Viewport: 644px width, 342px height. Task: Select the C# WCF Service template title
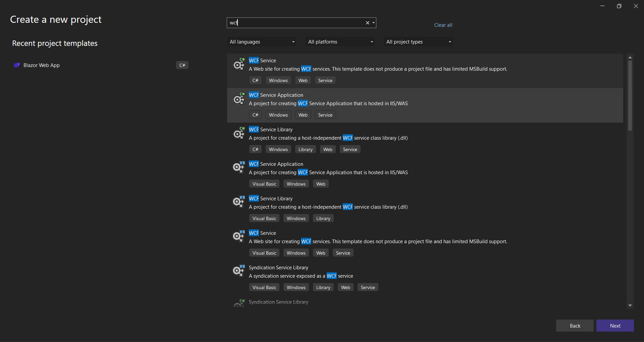coord(262,61)
